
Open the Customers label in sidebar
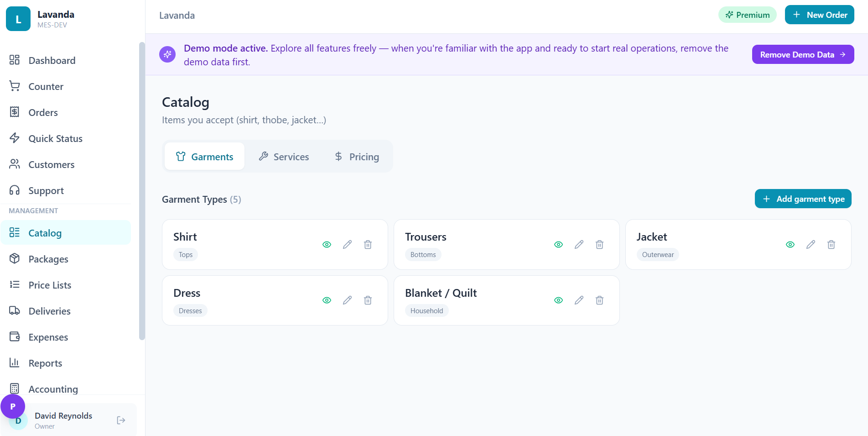tap(52, 164)
